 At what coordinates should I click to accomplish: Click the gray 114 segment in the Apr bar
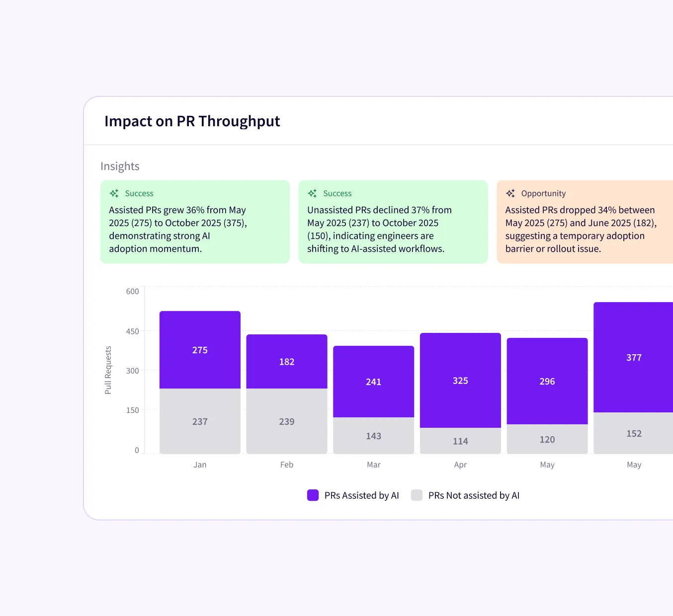(460, 441)
